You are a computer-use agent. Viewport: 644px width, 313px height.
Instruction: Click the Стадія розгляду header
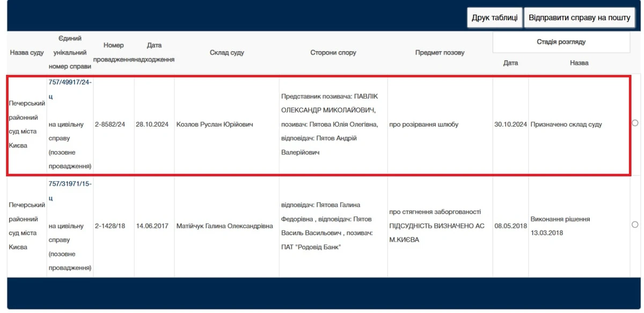[561, 42]
